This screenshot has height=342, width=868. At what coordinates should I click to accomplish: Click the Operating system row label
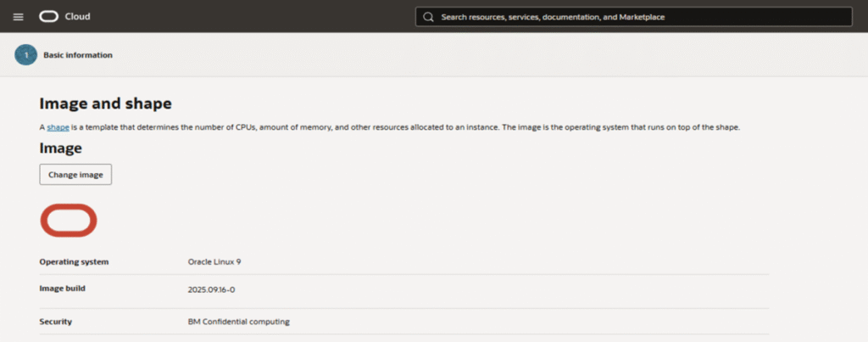point(74,261)
